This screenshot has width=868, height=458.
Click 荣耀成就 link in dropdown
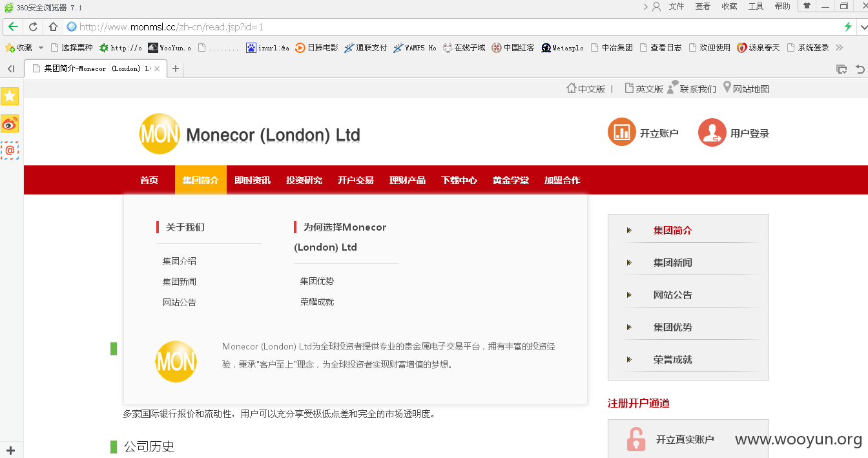tap(317, 302)
